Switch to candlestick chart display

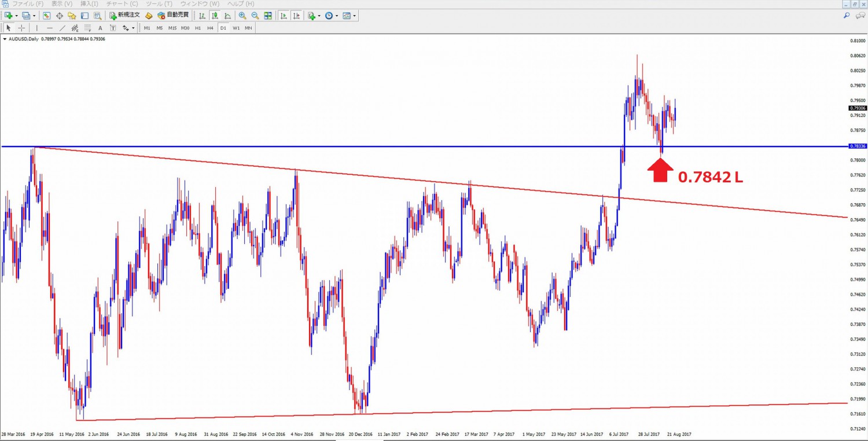pyautogui.click(x=215, y=16)
